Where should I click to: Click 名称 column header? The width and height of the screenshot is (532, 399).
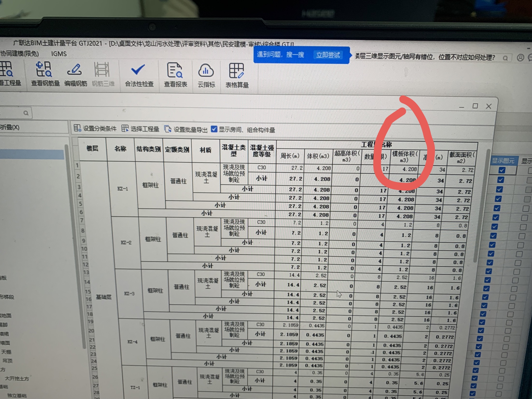coord(120,149)
